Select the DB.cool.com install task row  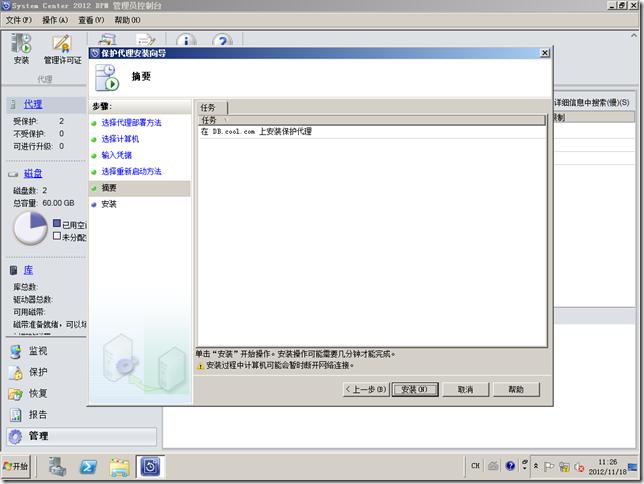(x=373, y=131)
